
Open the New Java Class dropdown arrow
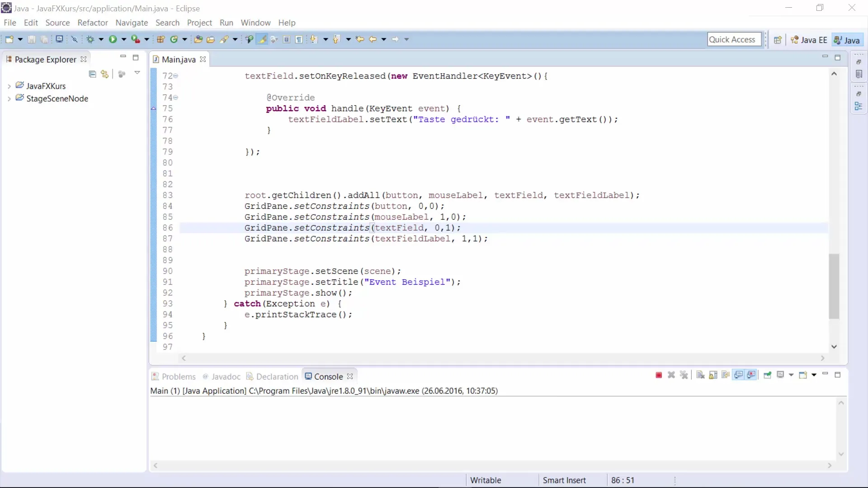[184, 39]
